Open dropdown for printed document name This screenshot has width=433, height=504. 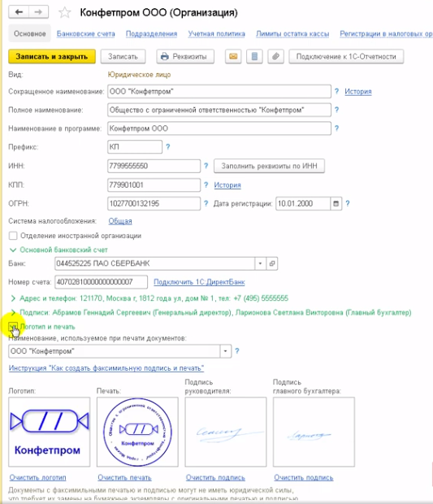click(x=226, y=351)
